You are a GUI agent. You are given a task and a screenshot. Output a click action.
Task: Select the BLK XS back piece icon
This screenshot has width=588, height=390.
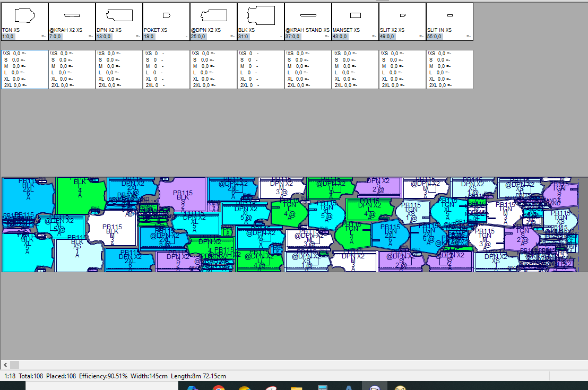[x=261, y=15]
